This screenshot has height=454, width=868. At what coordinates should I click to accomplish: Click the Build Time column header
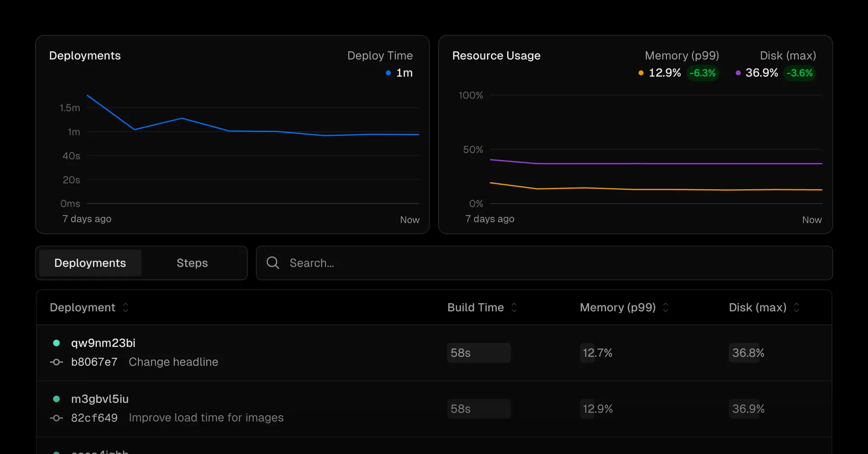coord(476,308)
